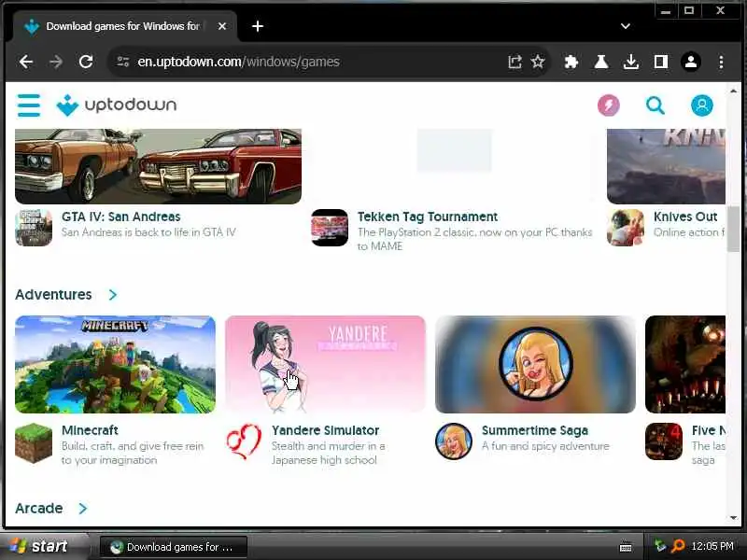747x560 pixels.
Task: Open the Minecraft grass block icon
Action: tap(34, 442)
